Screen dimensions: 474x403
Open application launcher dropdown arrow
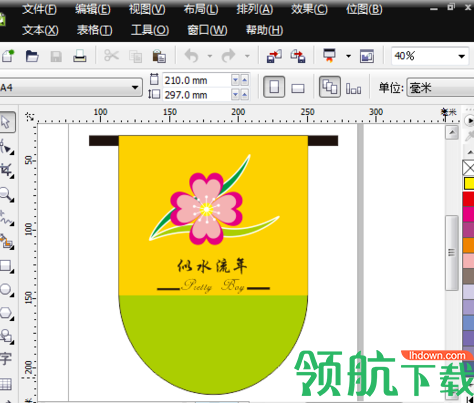(348, 56)
